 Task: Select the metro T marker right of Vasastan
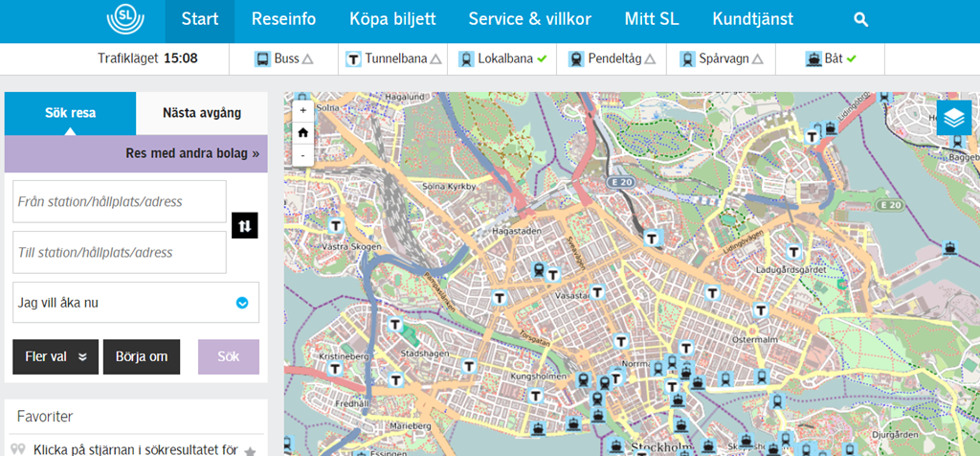pos(597,291)
